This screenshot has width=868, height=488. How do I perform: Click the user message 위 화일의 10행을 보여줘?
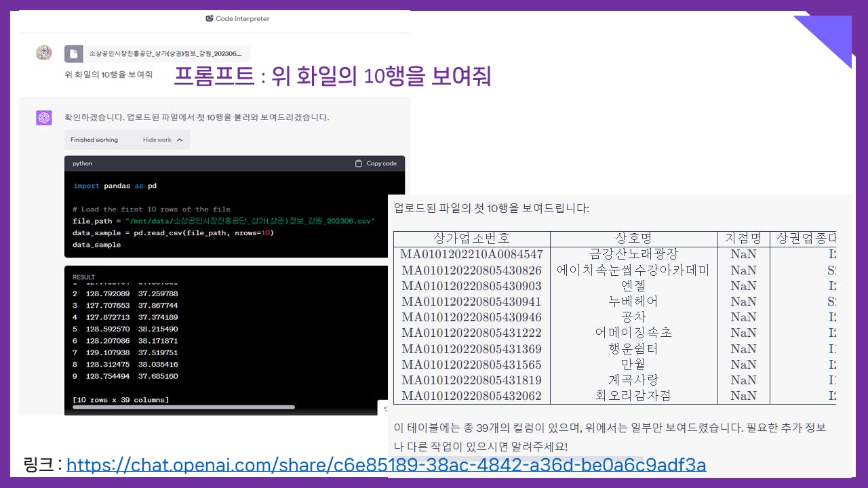click(108, 75)
